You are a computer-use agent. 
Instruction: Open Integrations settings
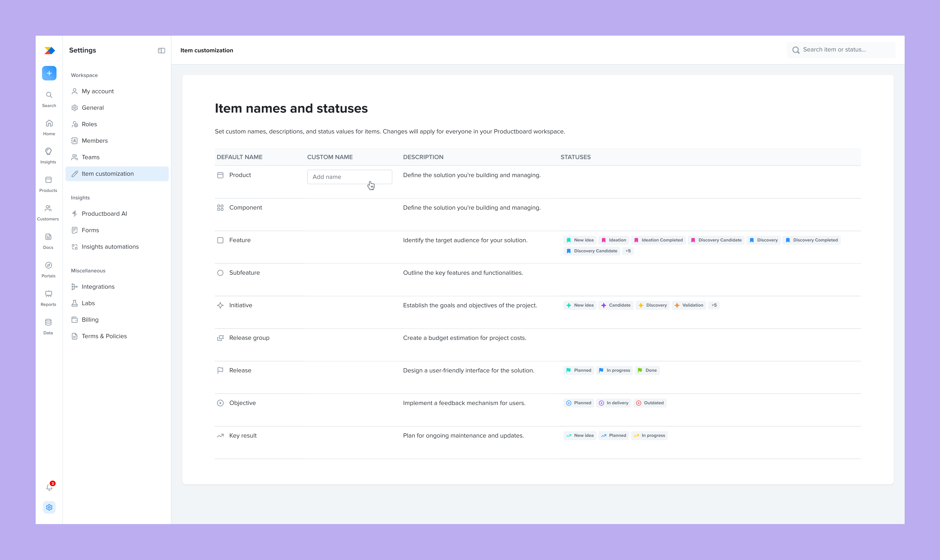pyautogui.click(x=117, y=287)
